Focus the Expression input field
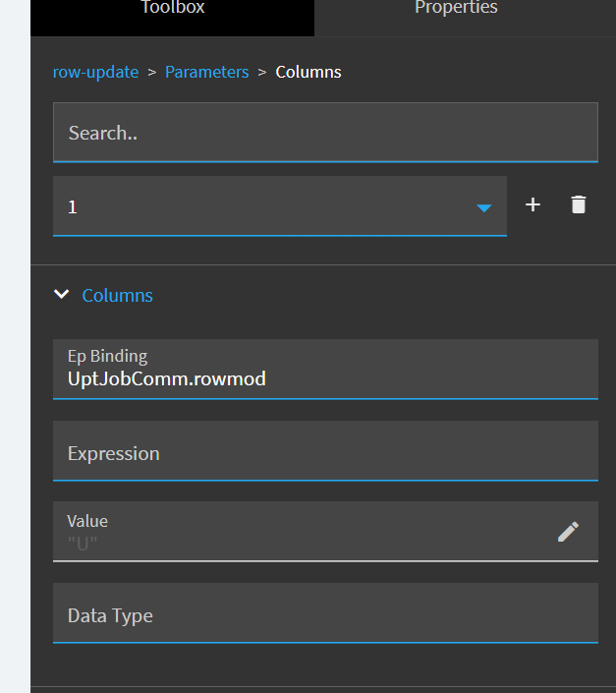Viewport: 616px width, 693px height. [x=324, y=453]
